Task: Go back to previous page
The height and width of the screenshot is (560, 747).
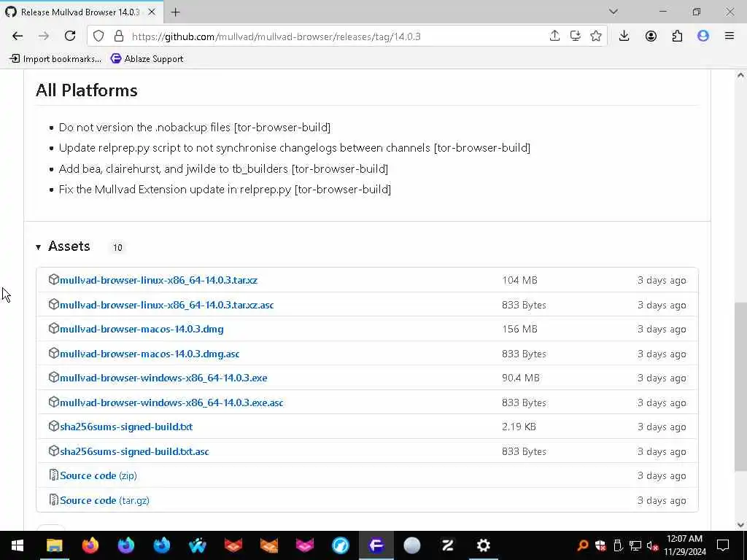Action: pyautogui.click(x=18, y=36)
